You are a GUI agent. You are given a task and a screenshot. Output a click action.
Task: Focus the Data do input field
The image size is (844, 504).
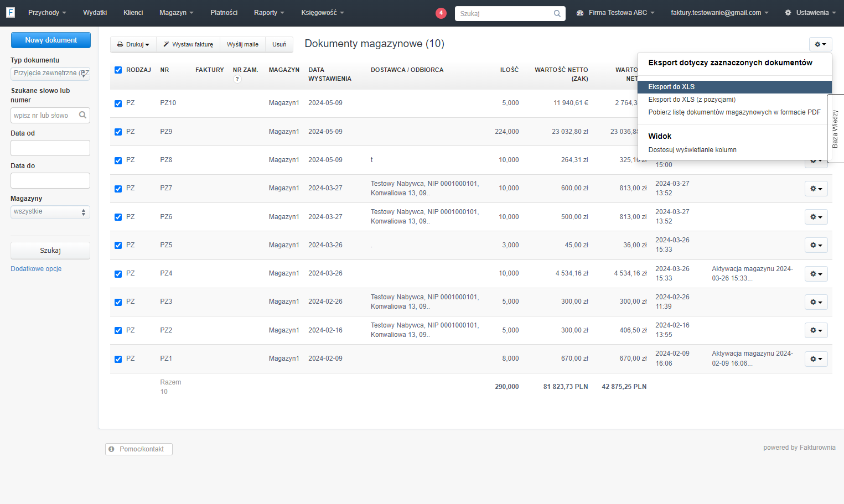[50, 181]
